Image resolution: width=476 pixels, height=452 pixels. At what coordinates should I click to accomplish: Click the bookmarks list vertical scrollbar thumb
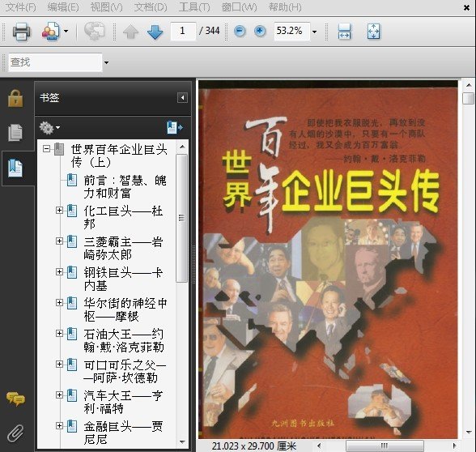click(182, 219)
